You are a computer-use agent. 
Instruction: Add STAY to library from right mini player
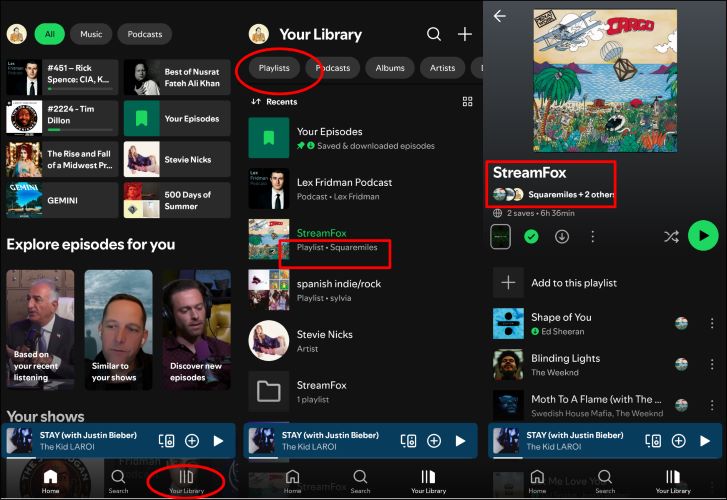pyautogui.click(x=679, y=441)
